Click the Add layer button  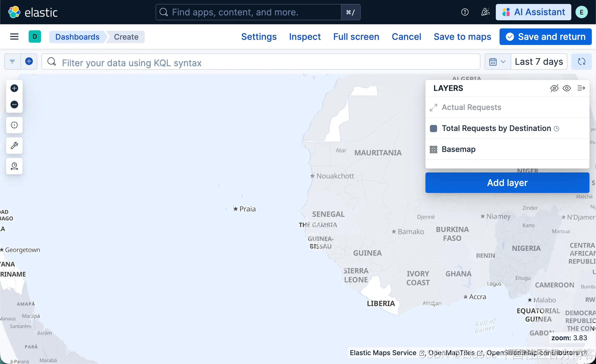tap(507, 183)
